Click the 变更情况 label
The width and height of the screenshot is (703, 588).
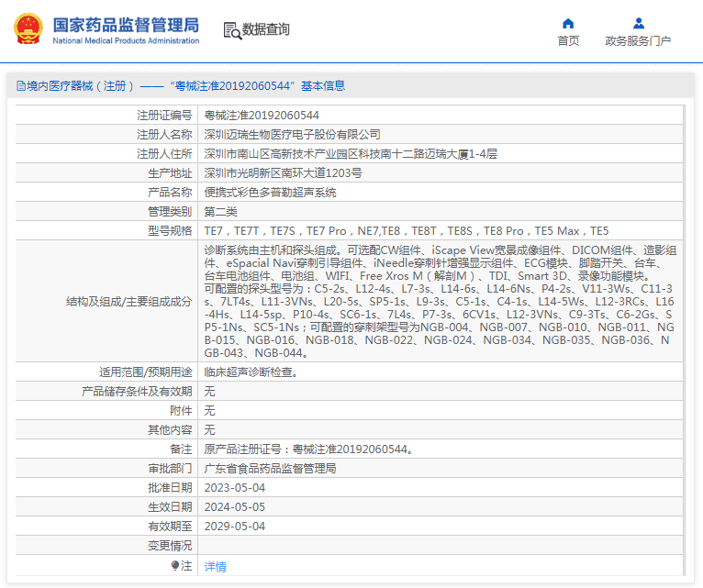[170, 546]
